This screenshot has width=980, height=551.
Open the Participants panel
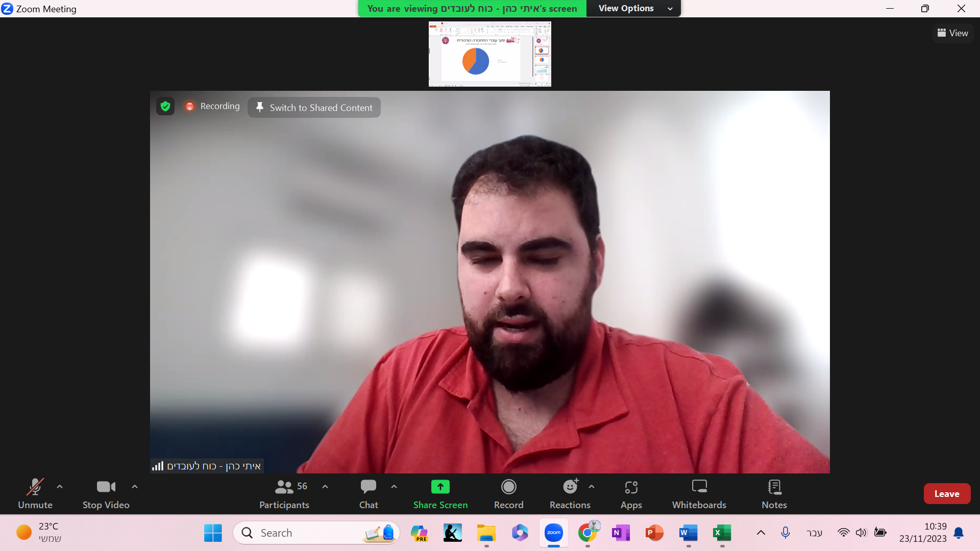tap(284, 493)
